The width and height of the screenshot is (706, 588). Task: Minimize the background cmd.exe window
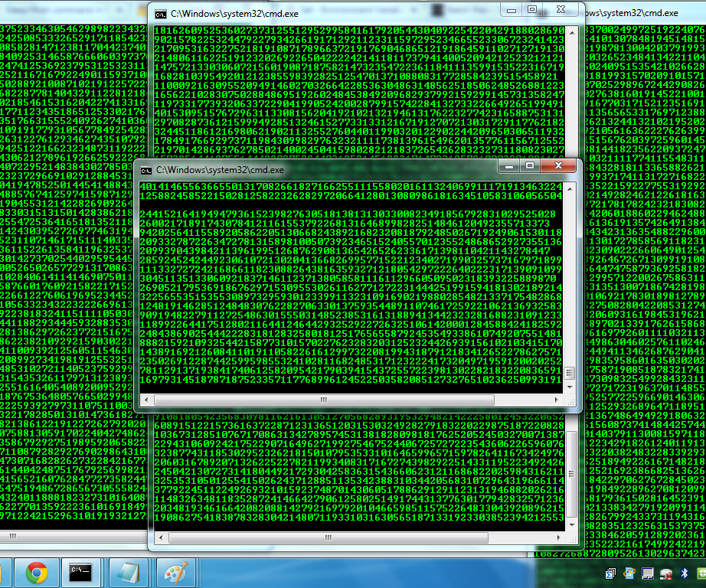(x=510, y=11)
